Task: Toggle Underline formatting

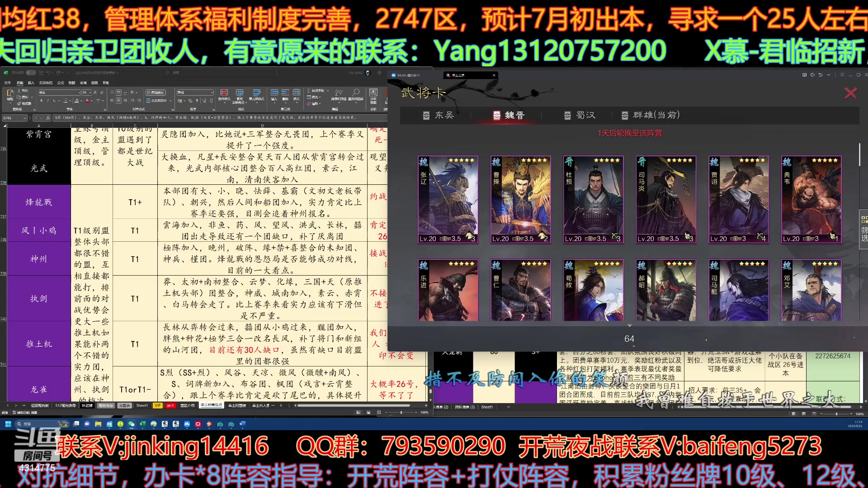Action: tap(54, 100)
